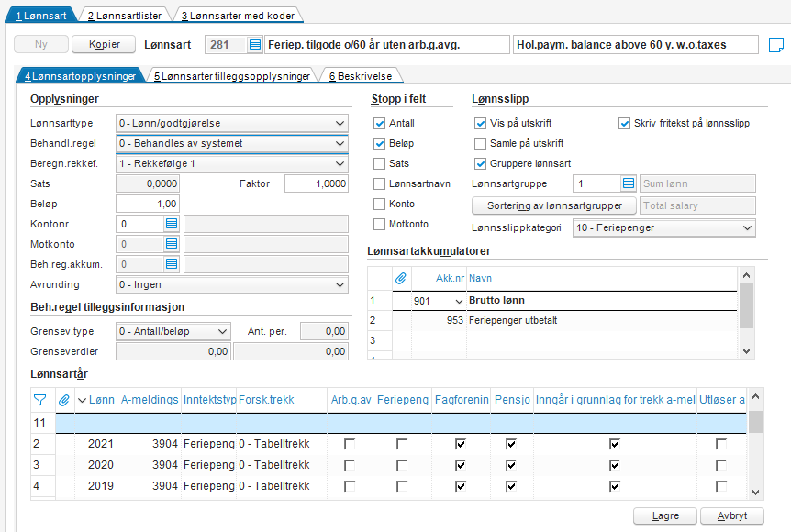The width and height of the screenshot is (791, 532).
Task: Open Kontonr lookup list icon
Action: [x=172, y=224]
